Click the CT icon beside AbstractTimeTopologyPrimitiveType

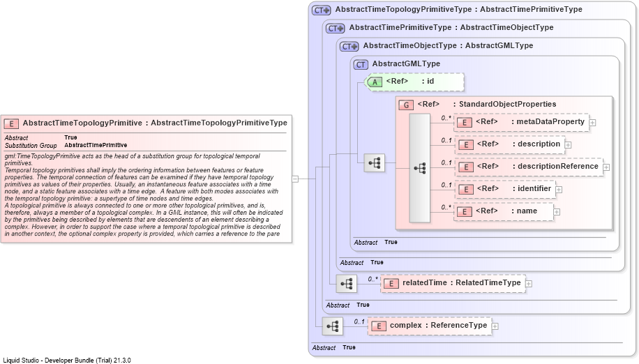point(322,10)
